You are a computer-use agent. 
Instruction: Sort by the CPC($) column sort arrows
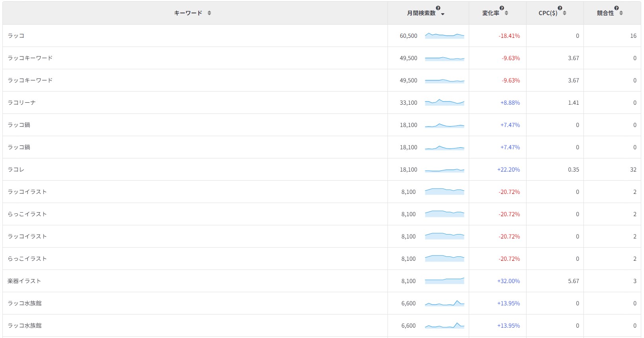[x=564, y=13]
